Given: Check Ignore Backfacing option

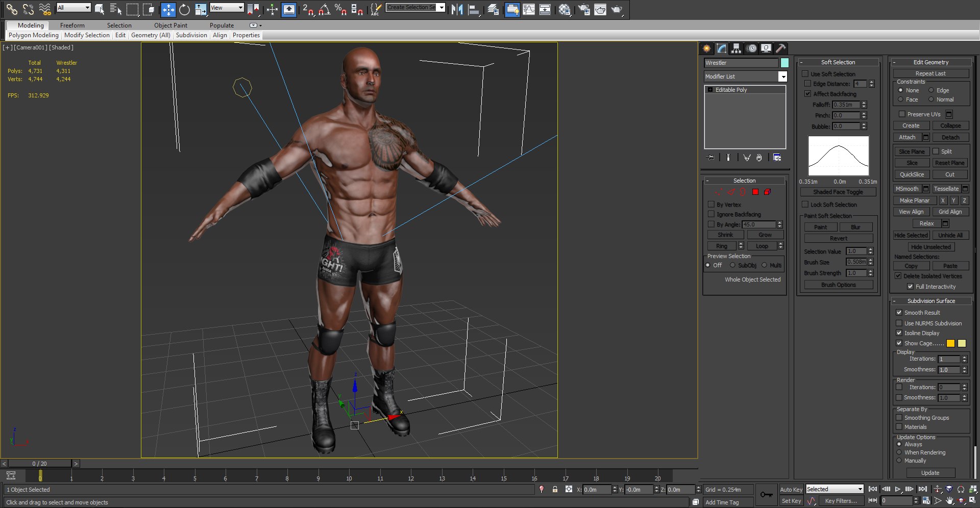Looking at the screenshot, I should tap(711, 214).
